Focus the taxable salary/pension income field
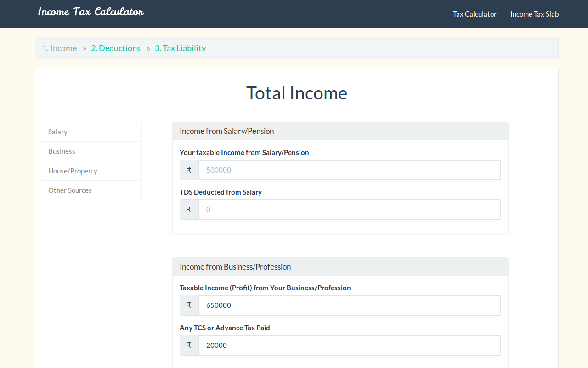The height and width of the screenshot is (368, 588). coord(349,170)
